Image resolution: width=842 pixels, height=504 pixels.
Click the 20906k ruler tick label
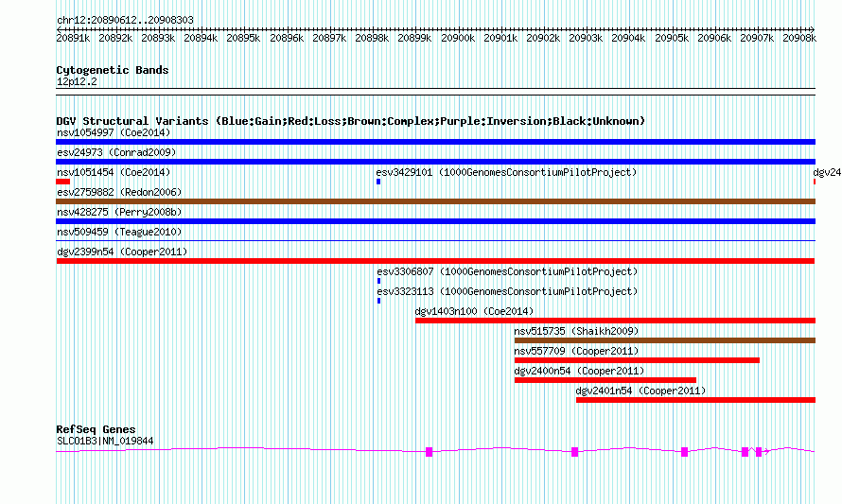tap(714, 38)
